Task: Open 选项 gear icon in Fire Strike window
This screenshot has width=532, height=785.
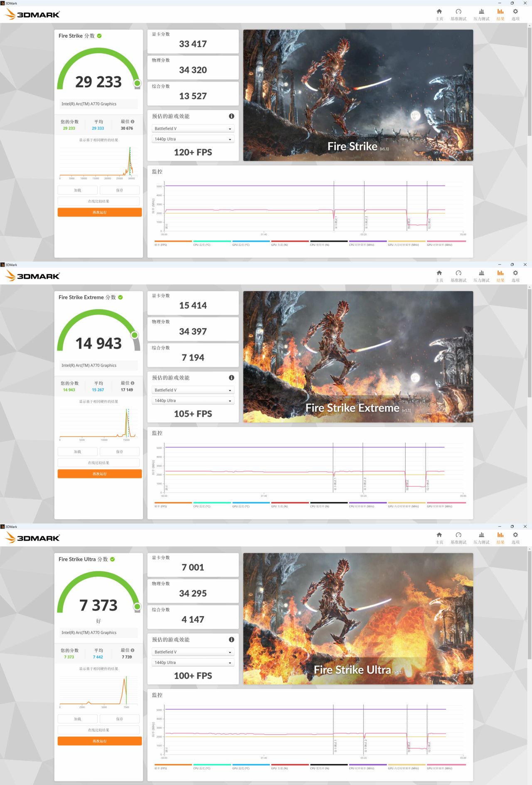Action: pos(515,12)
